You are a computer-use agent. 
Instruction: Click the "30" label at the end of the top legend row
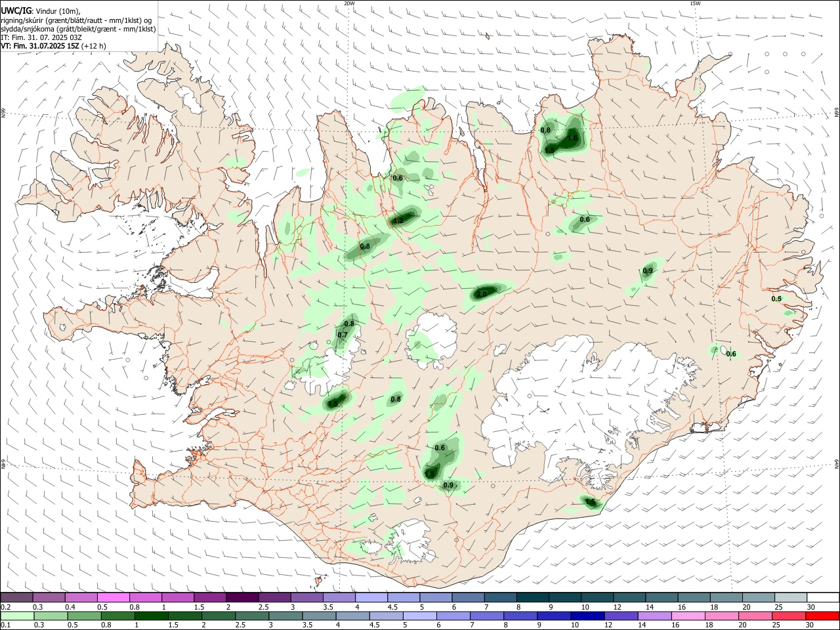coord(810,607)
